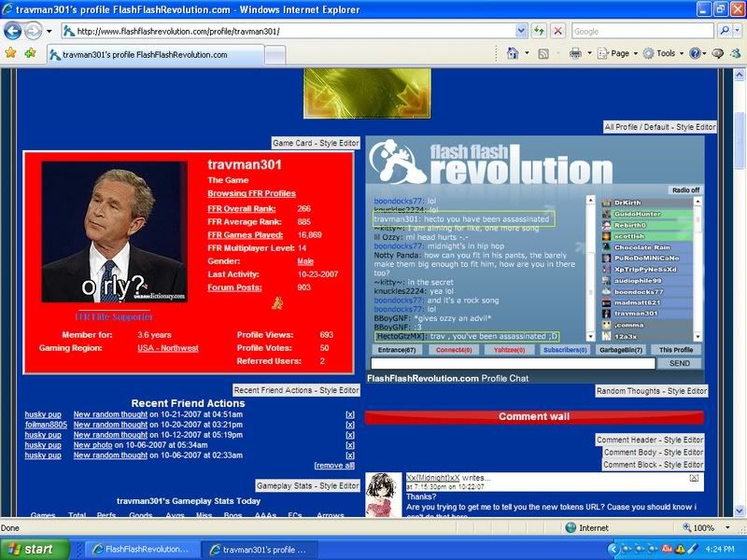This screenshot has height=560, width=747.
Task: Click the IE Back navigation button
Action: [x=14, y=31]
